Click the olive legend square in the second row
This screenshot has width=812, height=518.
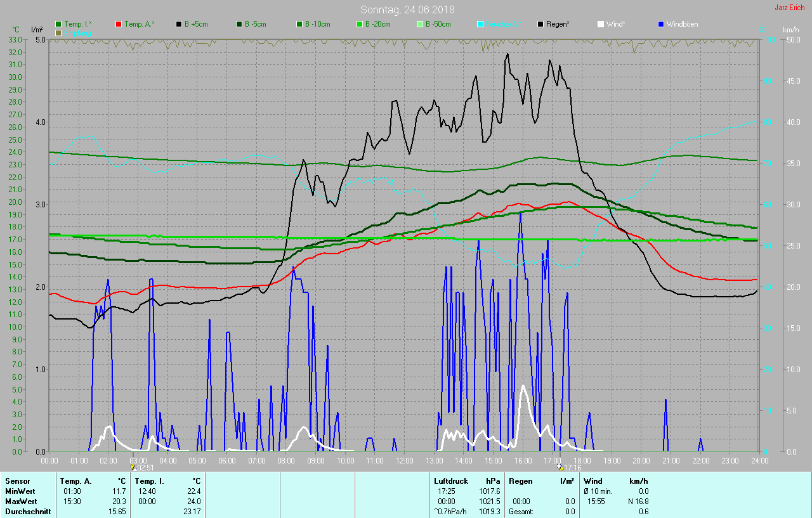click(59, 32)
